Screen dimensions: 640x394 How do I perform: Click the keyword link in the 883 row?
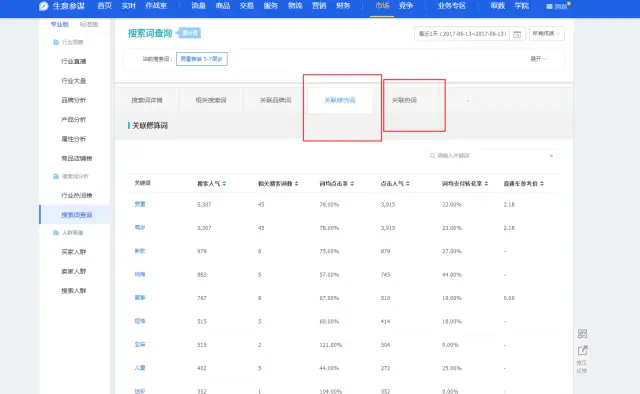point(140,274)
